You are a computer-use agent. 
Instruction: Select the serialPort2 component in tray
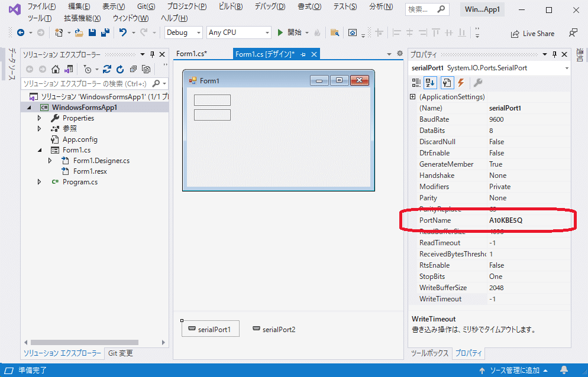[274, 329]
